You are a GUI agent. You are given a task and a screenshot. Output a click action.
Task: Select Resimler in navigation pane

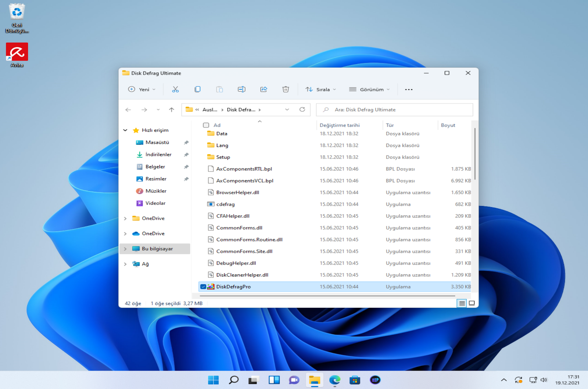pyautogui.click(x=156, y=179)
